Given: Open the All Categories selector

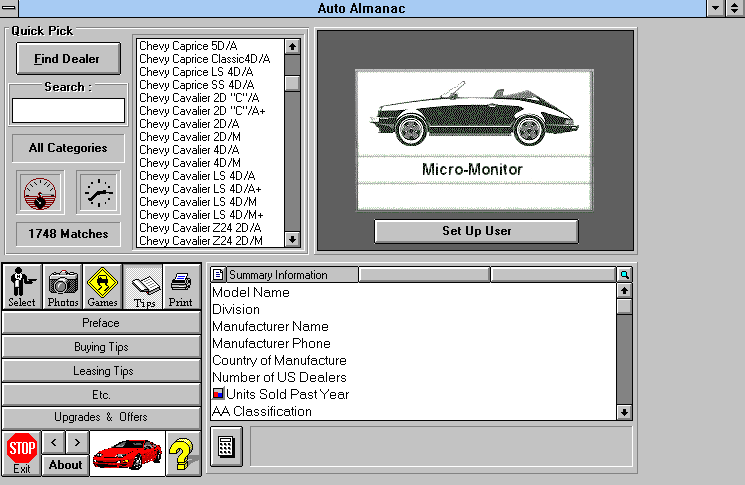Looking at the screenshot, I should click(68, 148).
